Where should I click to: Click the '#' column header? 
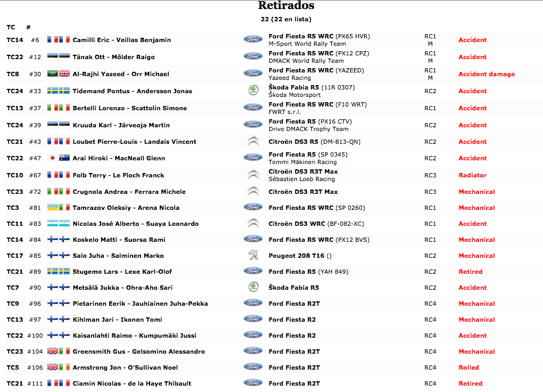point(28,27)
